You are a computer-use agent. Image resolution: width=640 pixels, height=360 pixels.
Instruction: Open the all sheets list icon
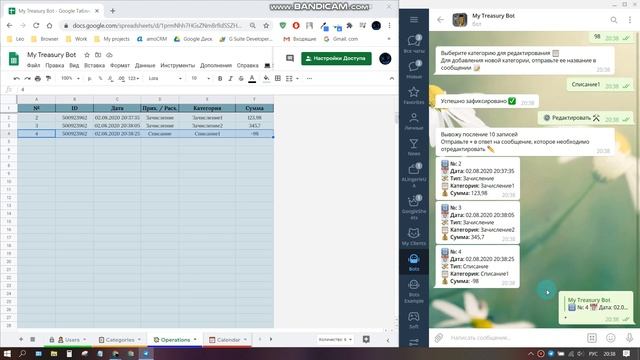point(33,339)
